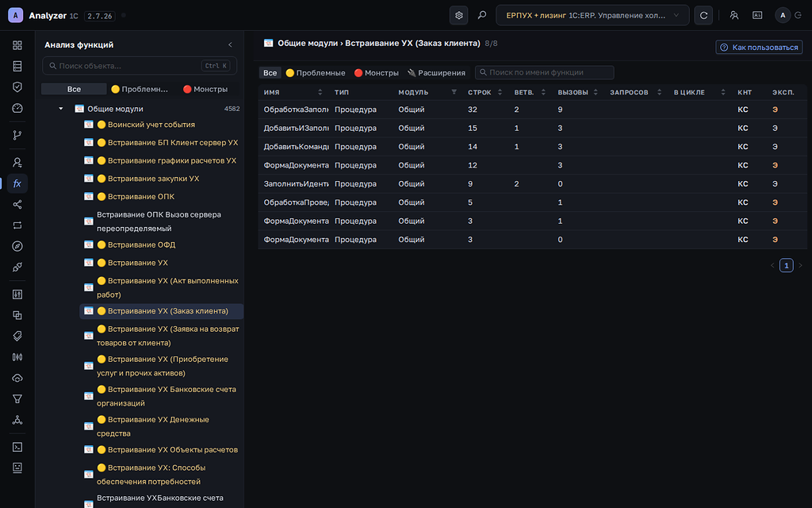This screenshot has width=812, height=508.
Task: Focus the Поиск объекта search field
Action: click(140, 66)
